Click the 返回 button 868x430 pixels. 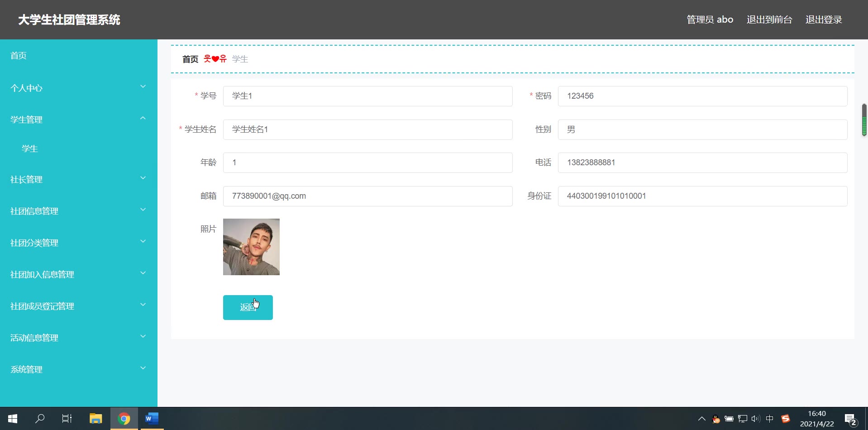coord(248,307)
